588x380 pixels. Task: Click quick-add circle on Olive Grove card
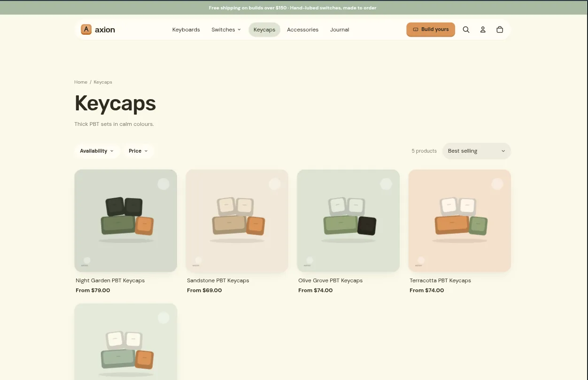click(x=386, y=184)
